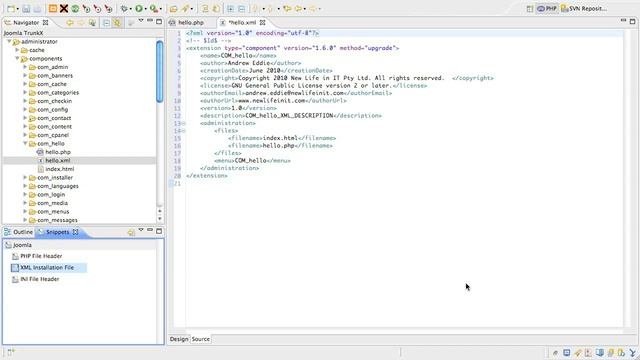Maximize the Snippets panel
640x360 pixels.
coord(159,231)
